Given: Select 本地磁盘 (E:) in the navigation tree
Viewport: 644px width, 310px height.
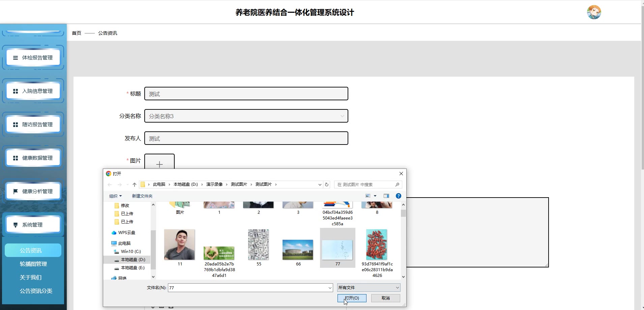Looking at the screenshot, I should pos(133,267).
